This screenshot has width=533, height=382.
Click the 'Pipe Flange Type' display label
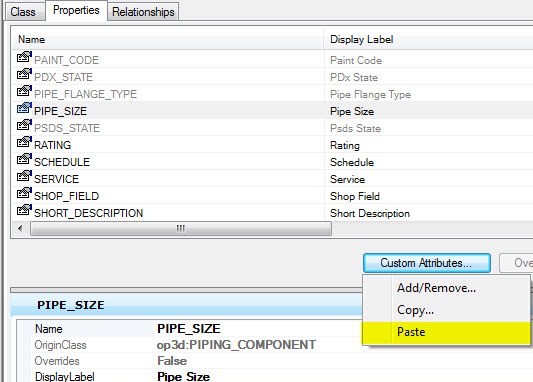pyautogui.click(x=370, y=94)
